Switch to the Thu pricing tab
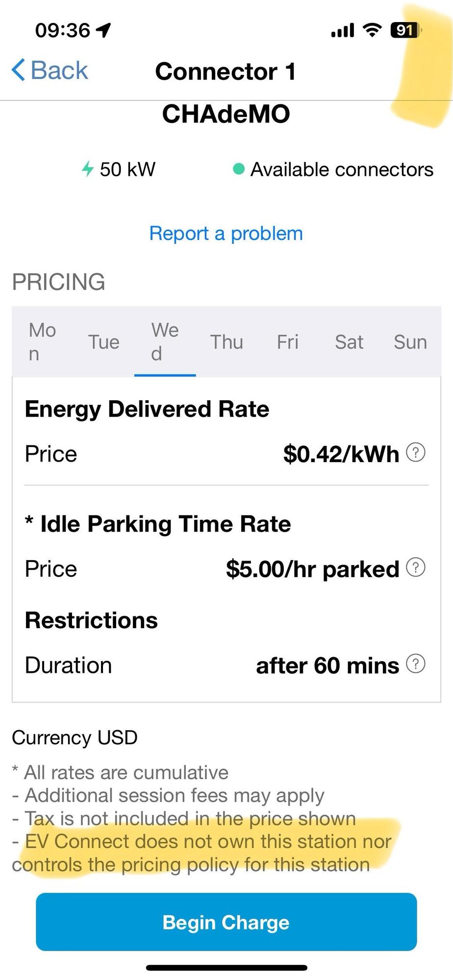Image resolution: width=453 pixels, height=980 pixels. (226, 342)
